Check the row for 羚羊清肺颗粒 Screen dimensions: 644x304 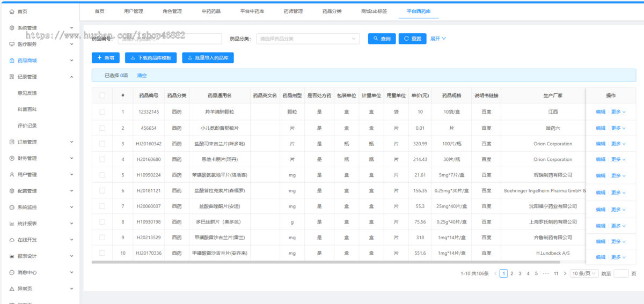click(102, 112)
